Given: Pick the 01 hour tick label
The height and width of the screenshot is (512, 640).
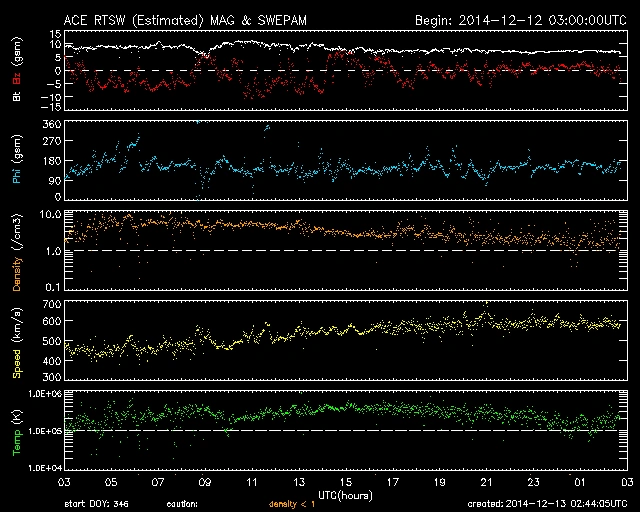Looking at the screenshot, I should (578, 482).
